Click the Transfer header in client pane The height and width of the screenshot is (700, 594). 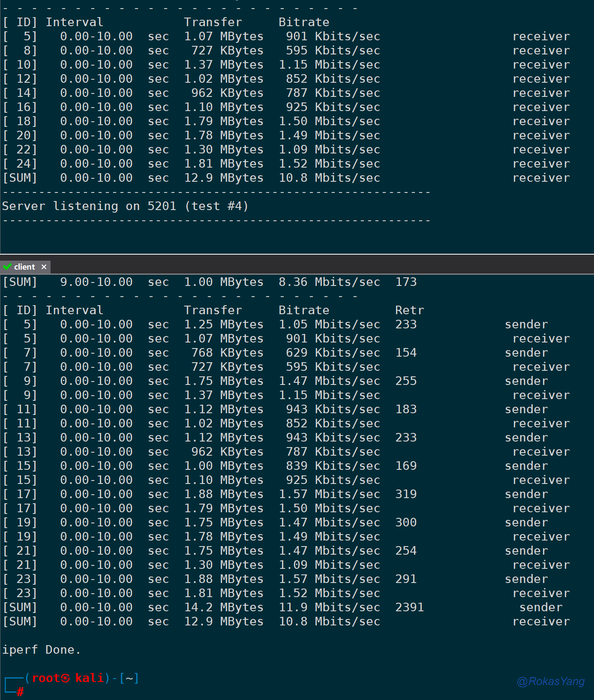point(213,310)
